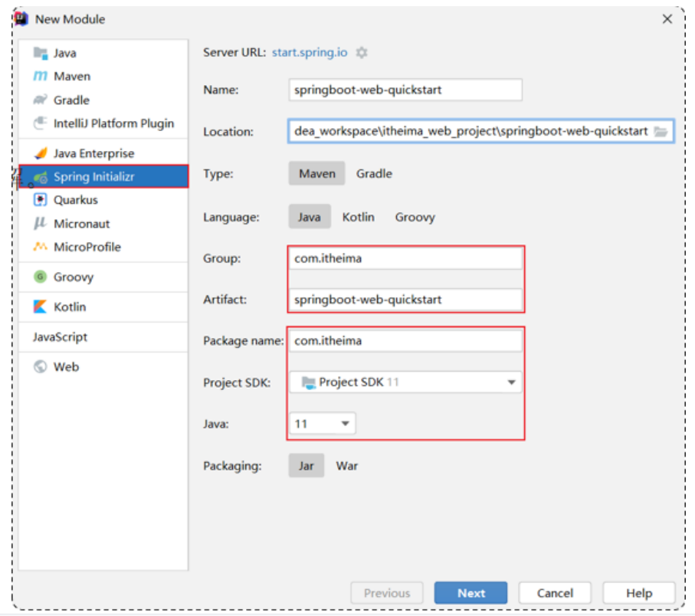Open the start.spring.io link

(x=310, y=52)
